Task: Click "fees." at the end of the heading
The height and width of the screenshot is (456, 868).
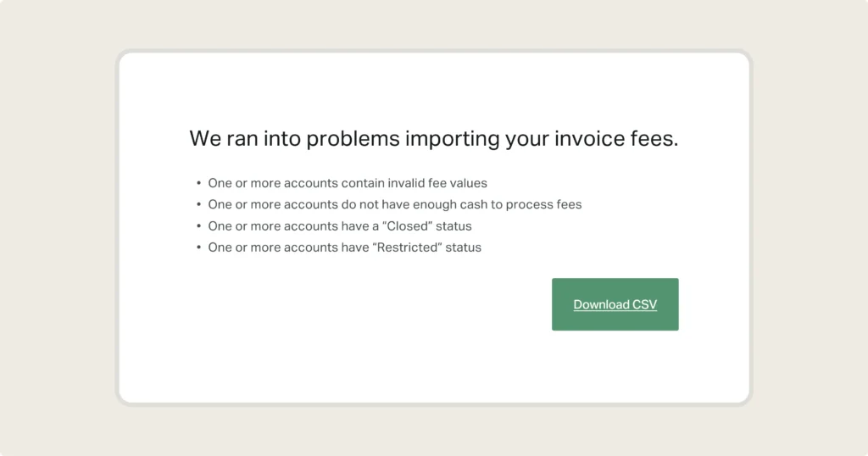Action: point(657,139)
